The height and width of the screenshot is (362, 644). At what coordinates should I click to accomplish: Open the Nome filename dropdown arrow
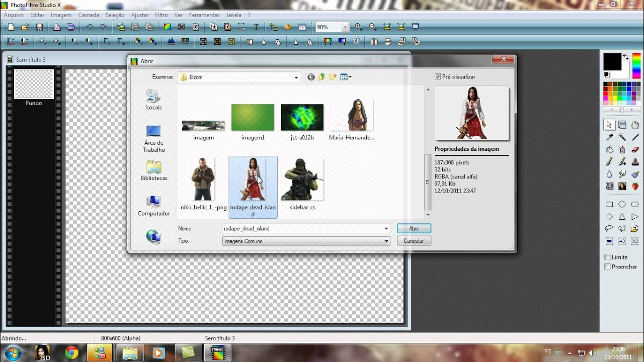(x=386, y=228)
